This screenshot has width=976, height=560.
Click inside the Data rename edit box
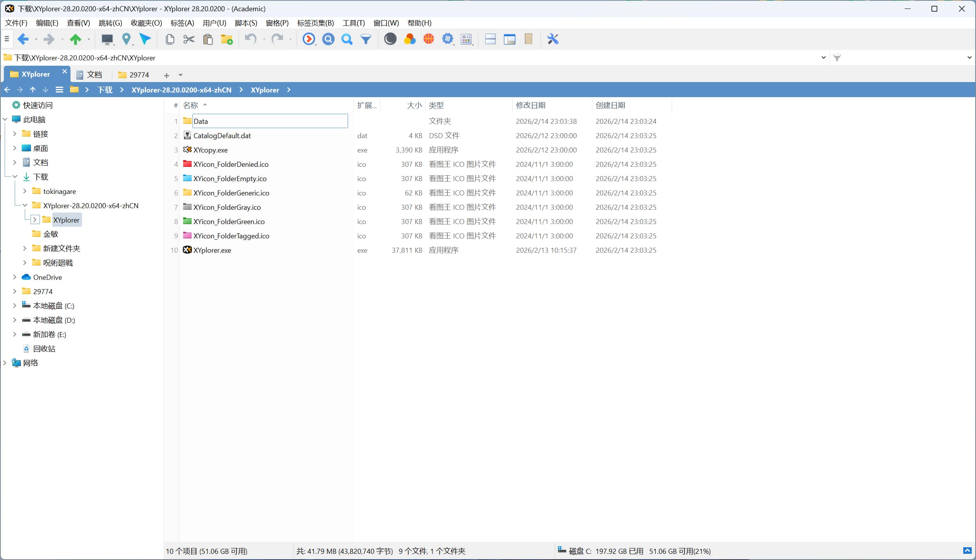tap(270, 121)
